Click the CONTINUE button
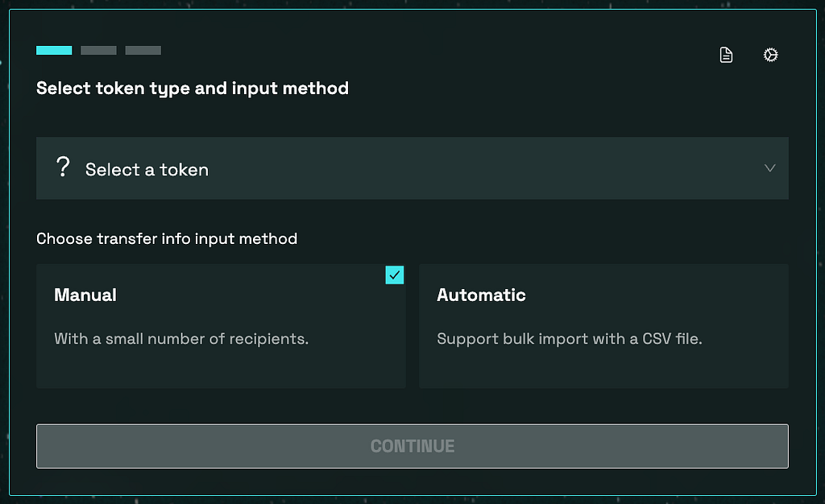Screen dimensions: 825x504 click(x=412, y=446)
